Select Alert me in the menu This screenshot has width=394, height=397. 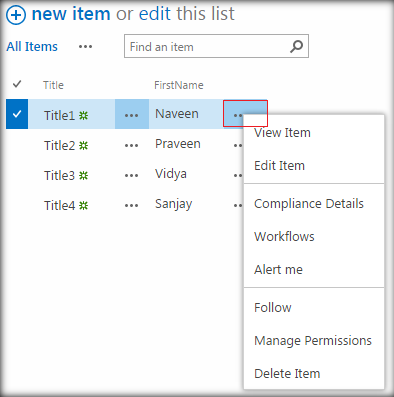[x=278, y=269]
